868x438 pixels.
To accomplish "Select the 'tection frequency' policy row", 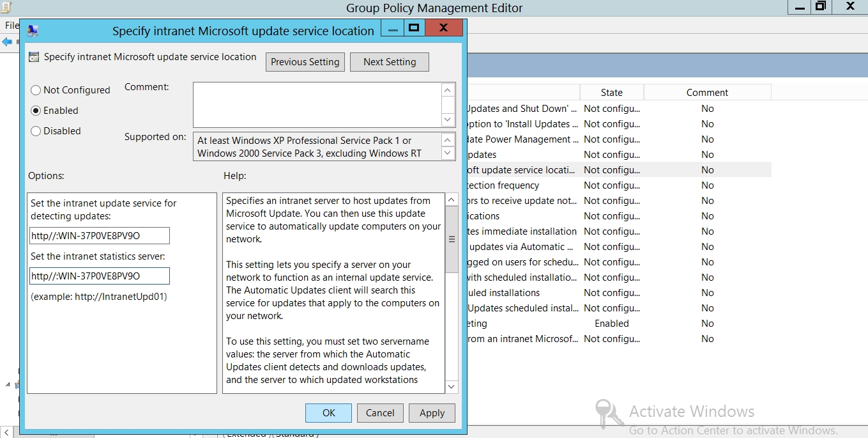I will point(618,185).
